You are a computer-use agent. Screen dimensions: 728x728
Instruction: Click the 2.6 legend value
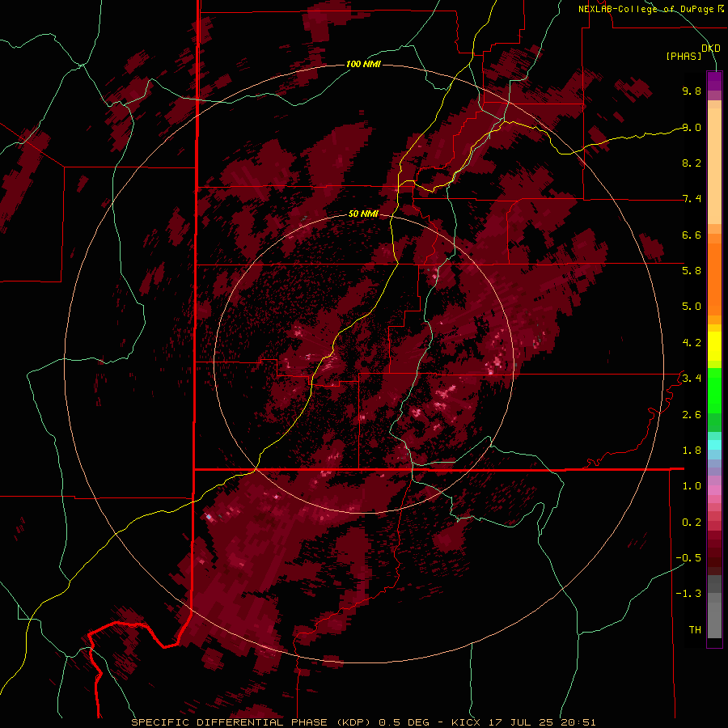point(692,415)
